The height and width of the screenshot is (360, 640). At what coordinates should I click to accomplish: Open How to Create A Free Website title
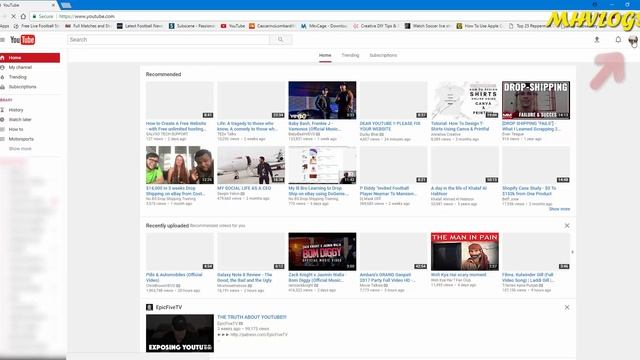(x=176, y=126)
